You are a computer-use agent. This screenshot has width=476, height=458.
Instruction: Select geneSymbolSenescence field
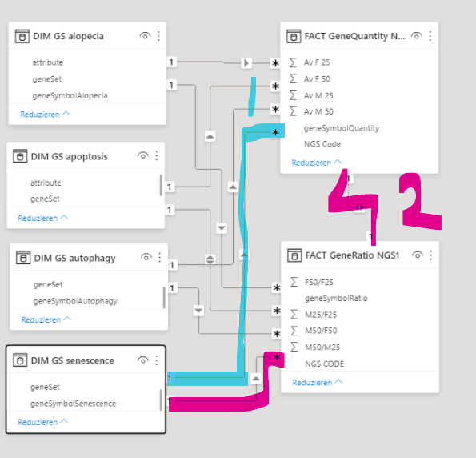point(73,404)
